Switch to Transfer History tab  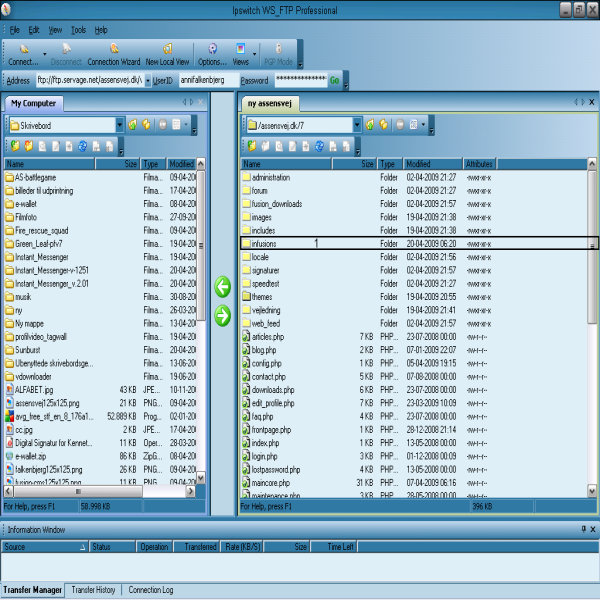(x=93, y=590)
